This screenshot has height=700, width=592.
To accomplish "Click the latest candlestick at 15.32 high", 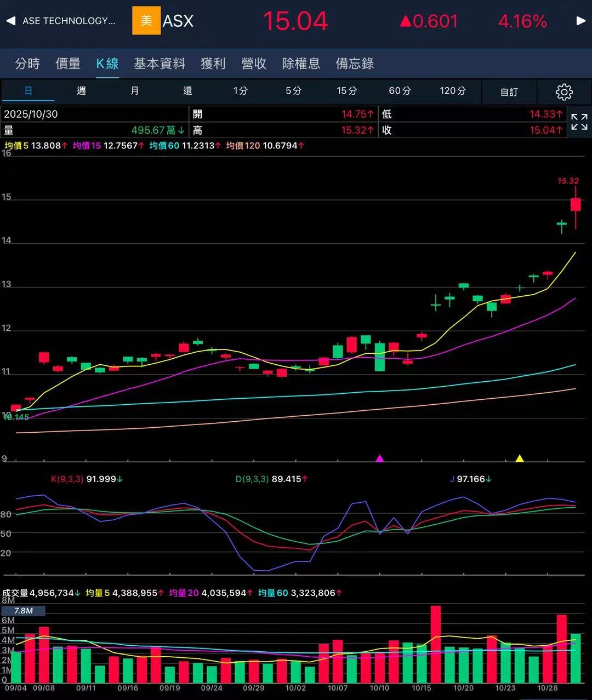I will 576,205.
